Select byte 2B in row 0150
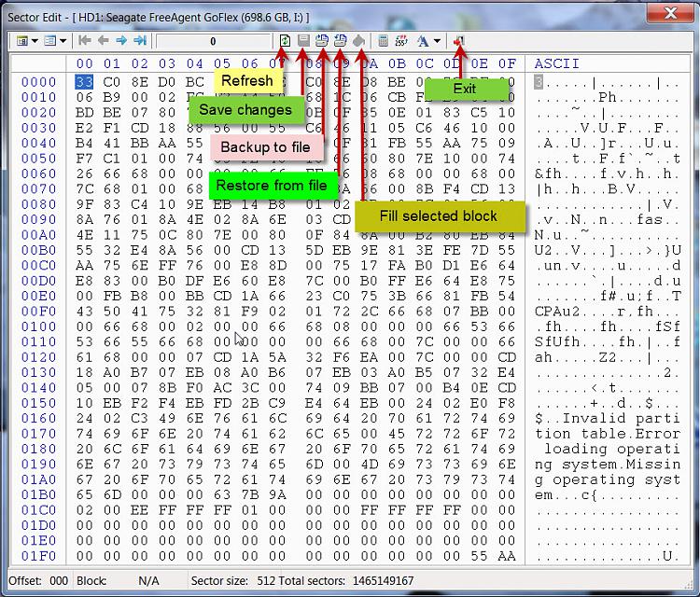The image size is (700, 597). [249, 403]
